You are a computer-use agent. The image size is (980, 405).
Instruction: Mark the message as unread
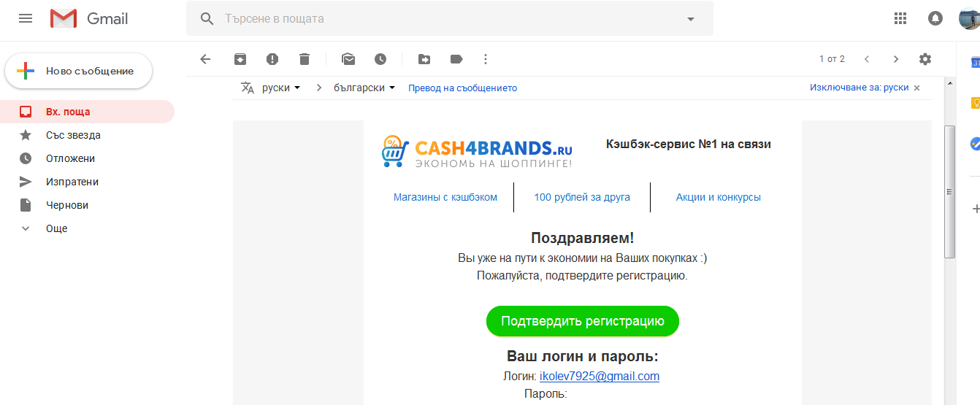[x=348, y=59]
